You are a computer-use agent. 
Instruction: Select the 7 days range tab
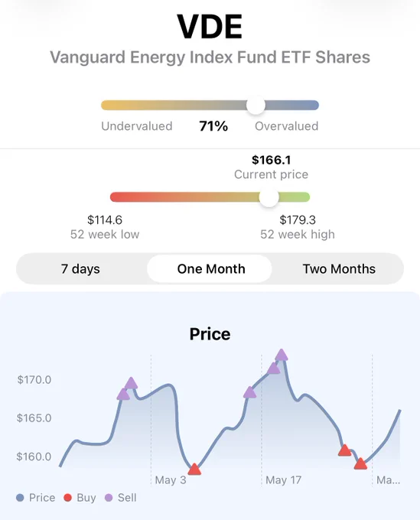click(x=80, y=268)
